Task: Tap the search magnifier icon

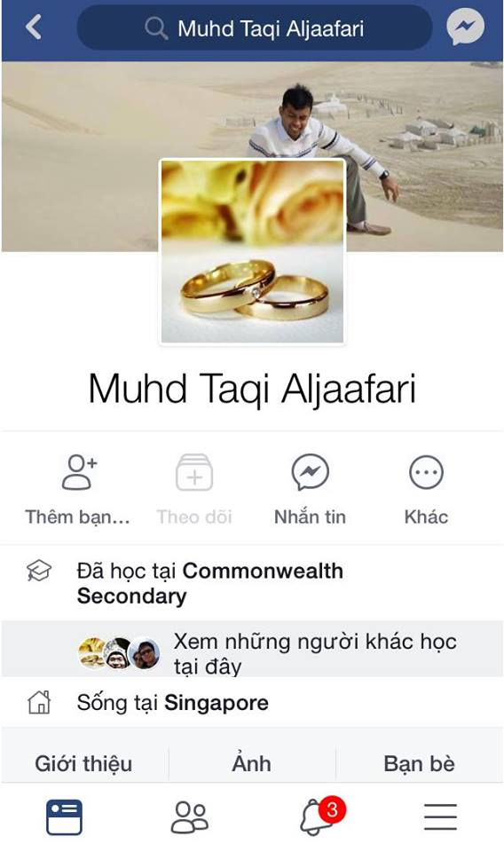Action: tap(156, 28)
